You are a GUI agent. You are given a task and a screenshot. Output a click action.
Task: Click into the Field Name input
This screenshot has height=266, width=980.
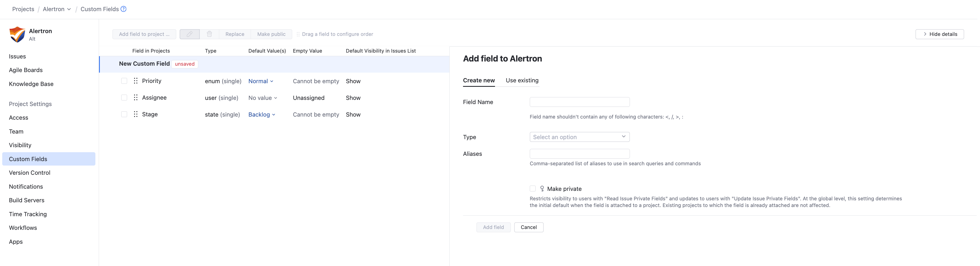(x=579, y=102)
